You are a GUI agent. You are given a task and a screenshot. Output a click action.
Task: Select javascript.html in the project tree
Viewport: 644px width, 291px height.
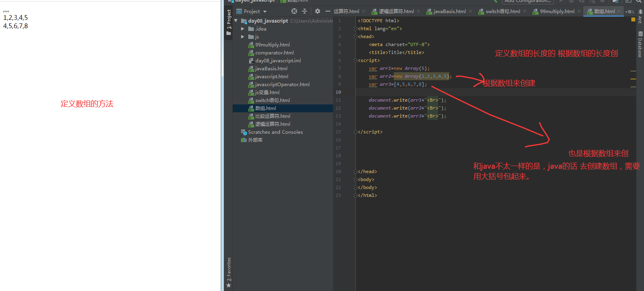pos(272,77)
